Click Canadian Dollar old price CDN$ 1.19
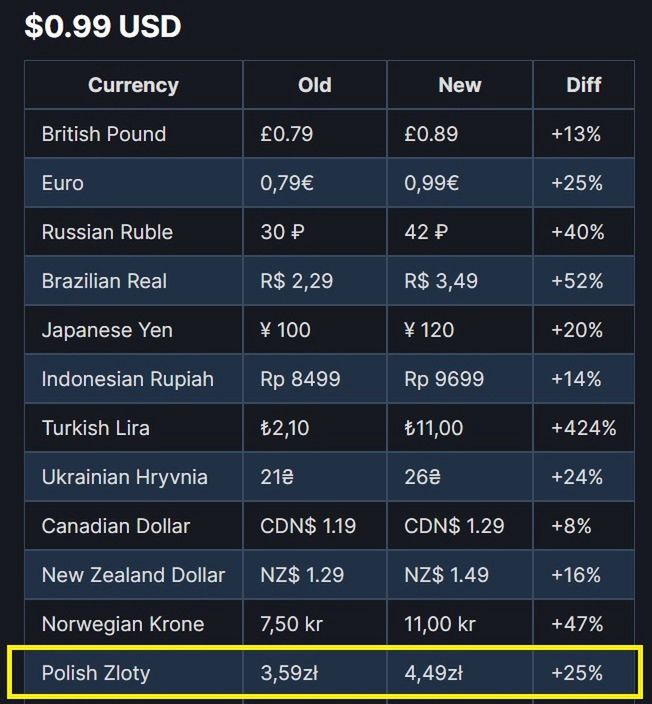This screenshot has width=652, height=704. click(x=308, y=526)
